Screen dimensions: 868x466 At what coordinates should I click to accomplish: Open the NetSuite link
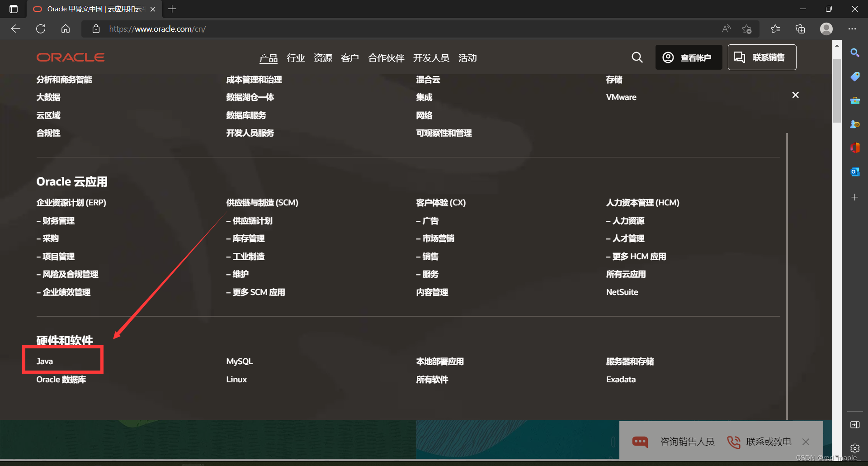point(622,292)
